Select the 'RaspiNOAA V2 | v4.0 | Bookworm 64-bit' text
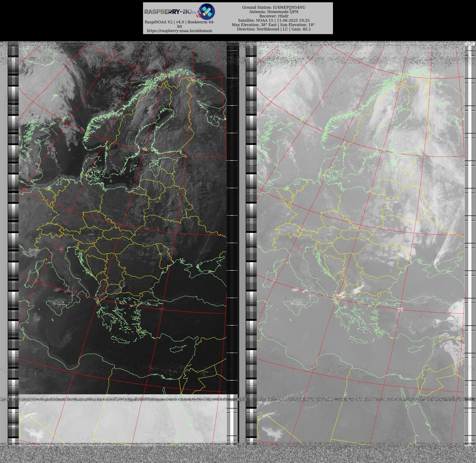The image size is (476, 463). click(180, 24)
